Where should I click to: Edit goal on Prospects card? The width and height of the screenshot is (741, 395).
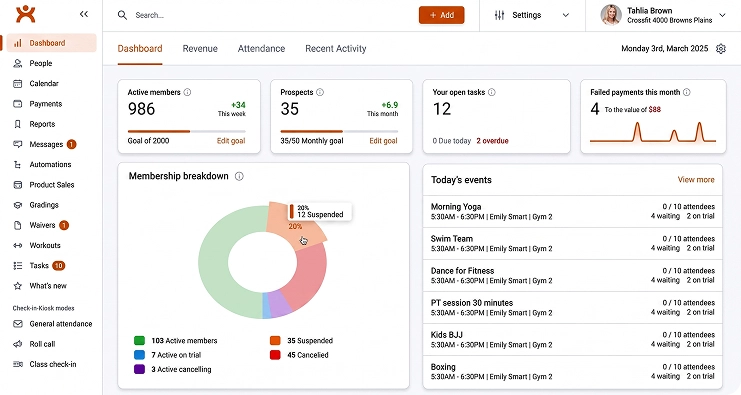(x=383, y=141)
